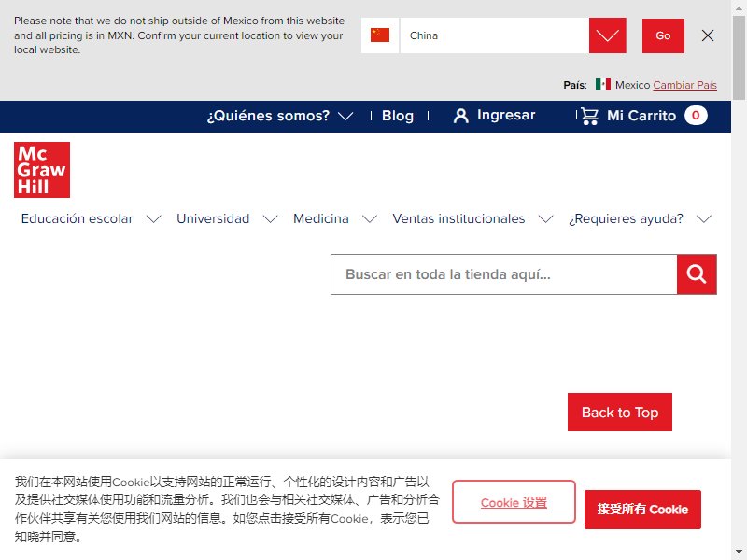Click the page vertical scrollbar thumb

coord(739,57)
